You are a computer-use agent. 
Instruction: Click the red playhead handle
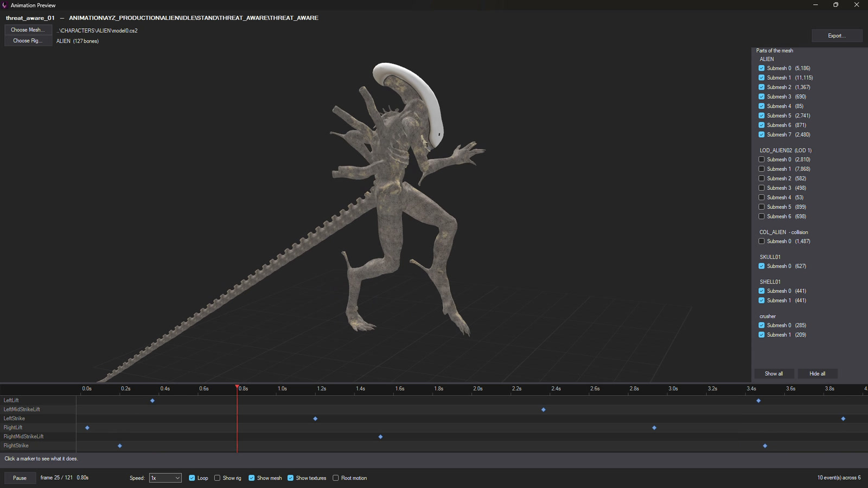[237, 387]
